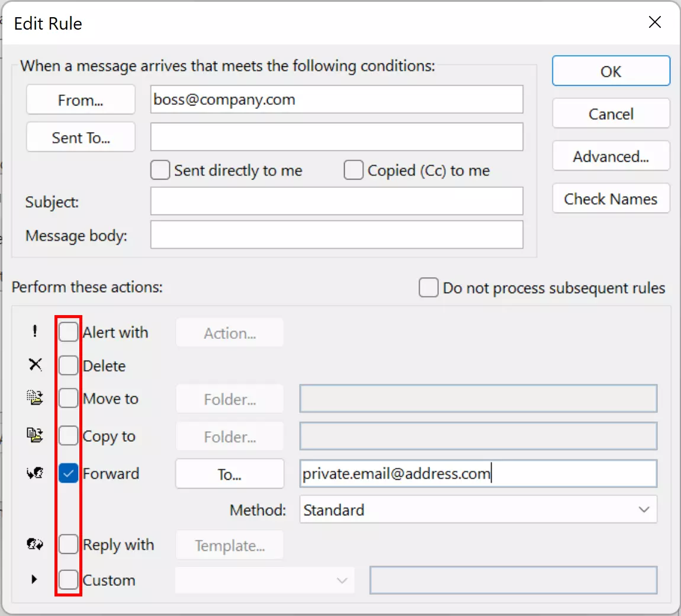Screen dimensions: 681x616
Task: Click the Reply with Template... button
Action: 230,545
